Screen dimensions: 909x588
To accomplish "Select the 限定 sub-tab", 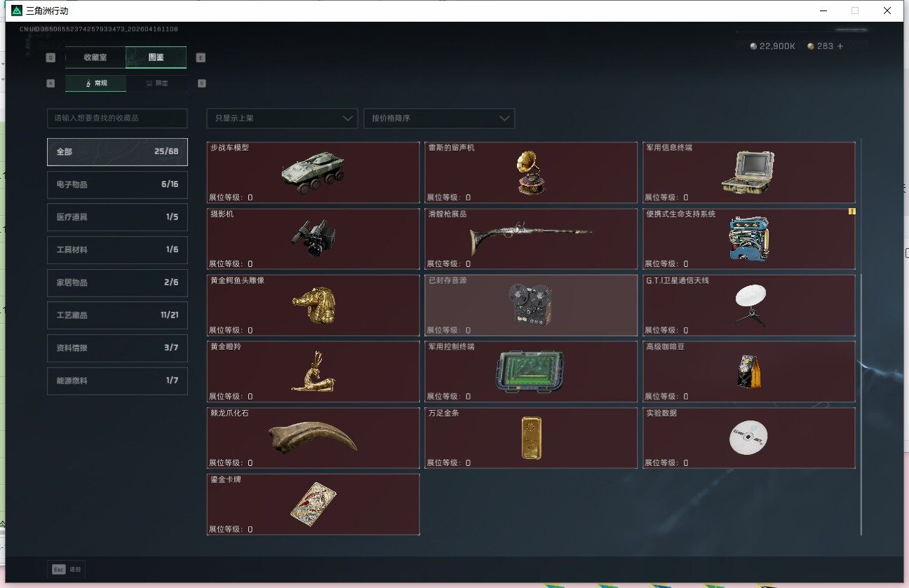I will pos(156,83).
